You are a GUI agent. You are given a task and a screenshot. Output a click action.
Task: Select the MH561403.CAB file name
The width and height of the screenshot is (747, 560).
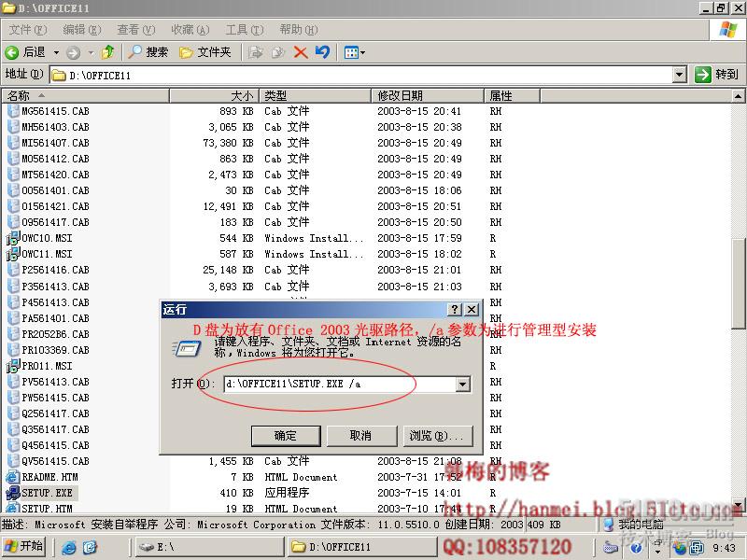coord(55,127)
